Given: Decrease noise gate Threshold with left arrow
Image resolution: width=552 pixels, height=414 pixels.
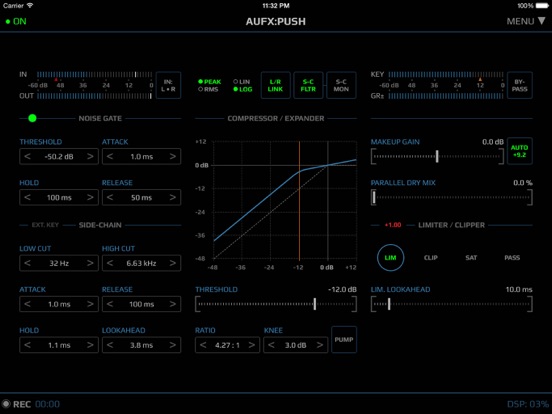Looking at the screenshot, I should pyautogui.click(x=27, y=157).
